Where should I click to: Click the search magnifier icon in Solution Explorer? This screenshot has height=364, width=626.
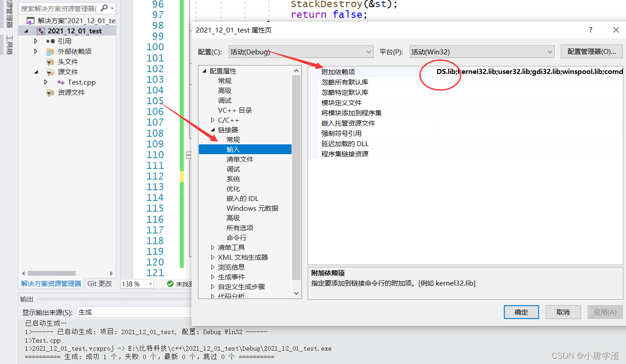(x=104, y=8)
